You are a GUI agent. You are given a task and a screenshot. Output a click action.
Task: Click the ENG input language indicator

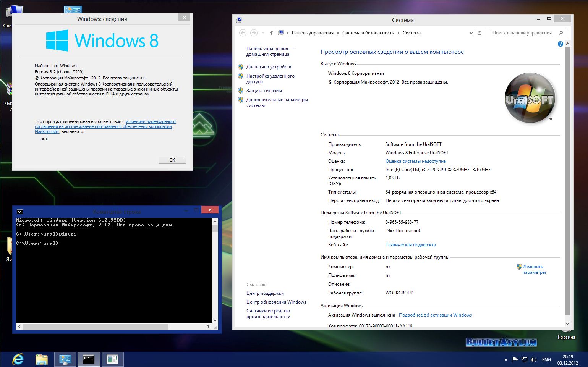click(x=546, y=360)
